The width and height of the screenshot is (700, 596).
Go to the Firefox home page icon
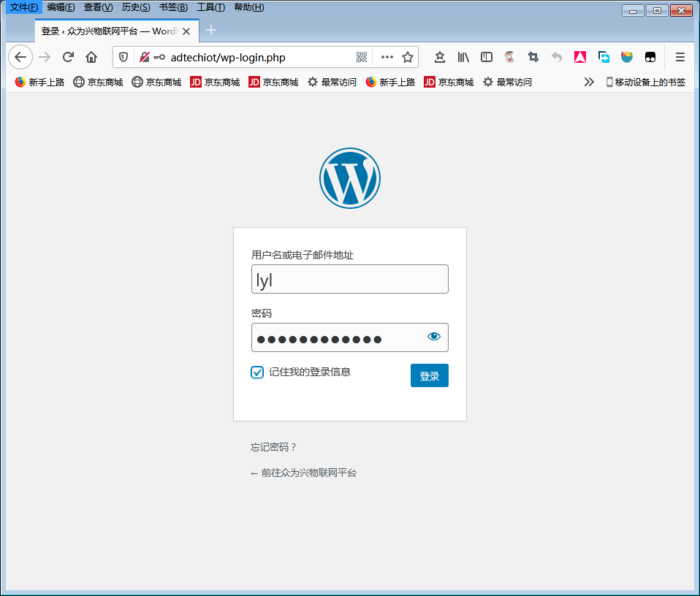[x=91, y=57]
